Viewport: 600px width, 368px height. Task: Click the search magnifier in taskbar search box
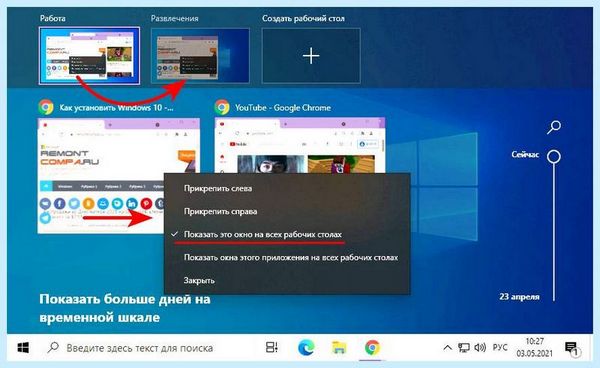pos(53,347)
